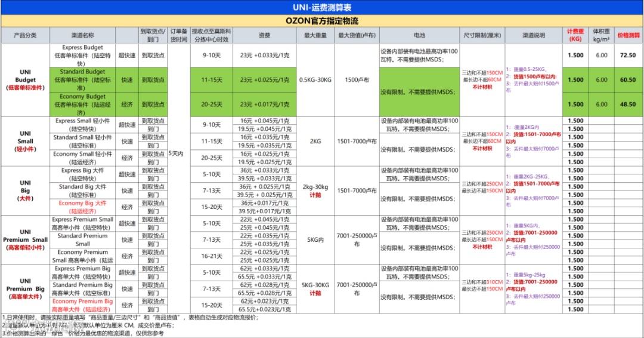Click the 尺寸限制(厘米) column header
Image resolution: width=644 pixels, height=338 pixels.
[482, 35]
